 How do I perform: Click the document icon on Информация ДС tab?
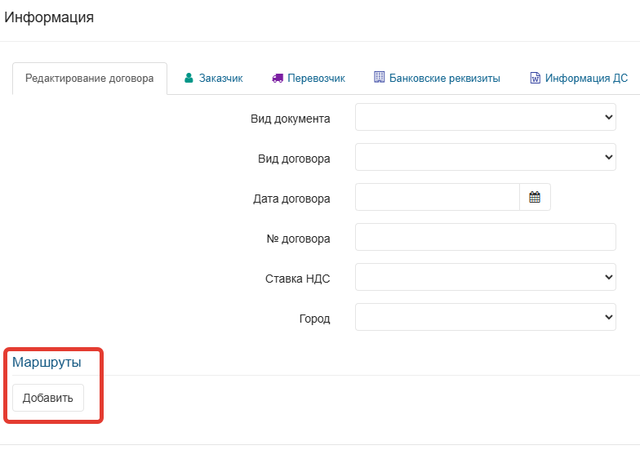pyautogui.click(x=535, y=78)
